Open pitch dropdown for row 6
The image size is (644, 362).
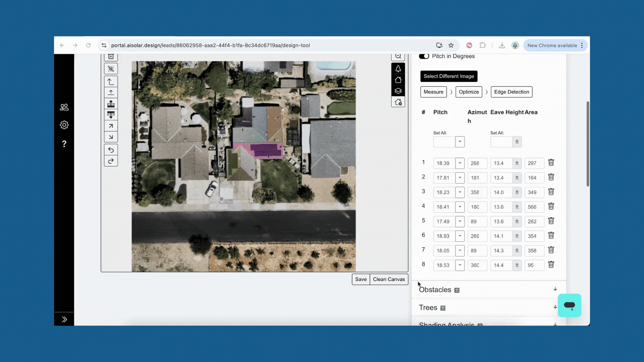click(x=460, y=236)
